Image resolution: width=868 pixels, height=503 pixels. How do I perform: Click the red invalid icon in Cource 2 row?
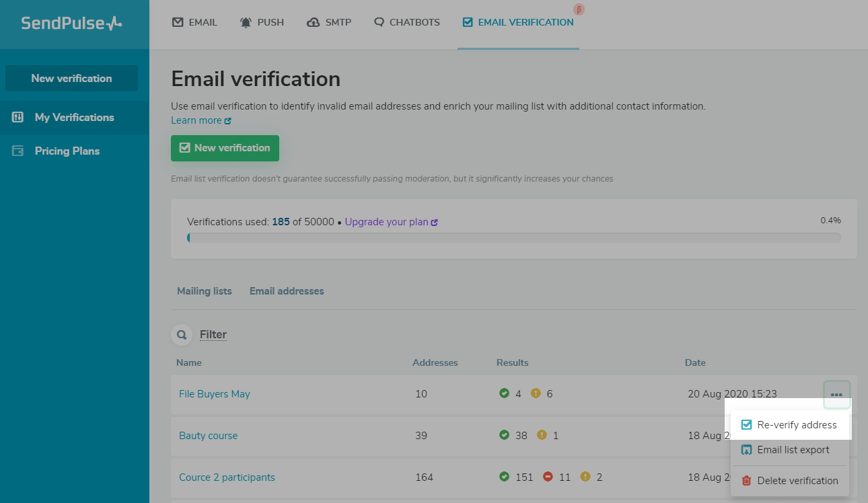548,477
